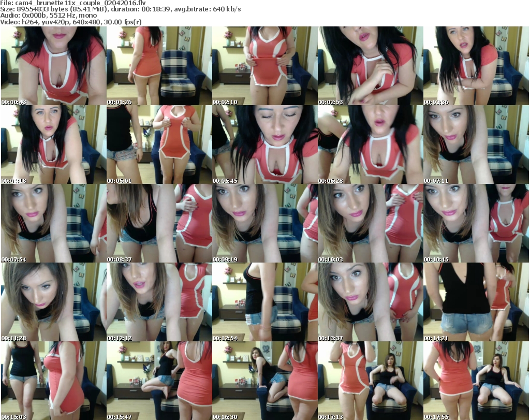530x420 pixels.
Task: Click the 00:17:13 video frame
Action: (370, 381)
